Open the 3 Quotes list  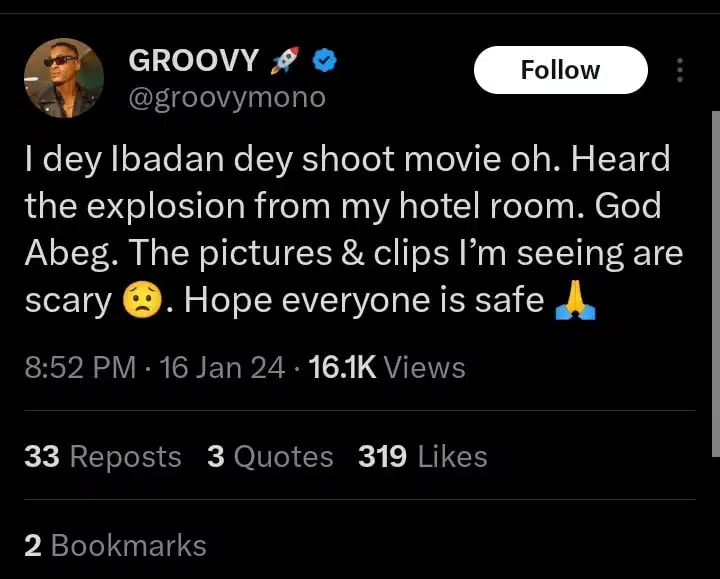coord(270,457)
